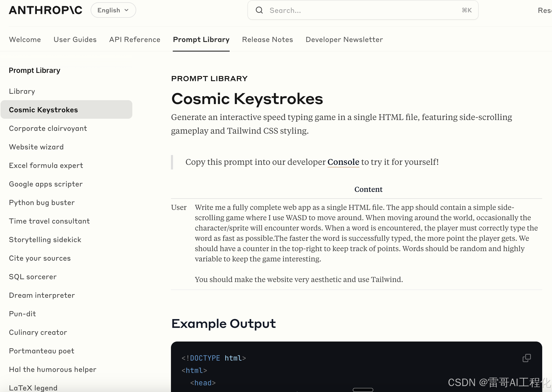Copy the example output code
The height and width of the screenshot is (392, 552).
(527, 358)
